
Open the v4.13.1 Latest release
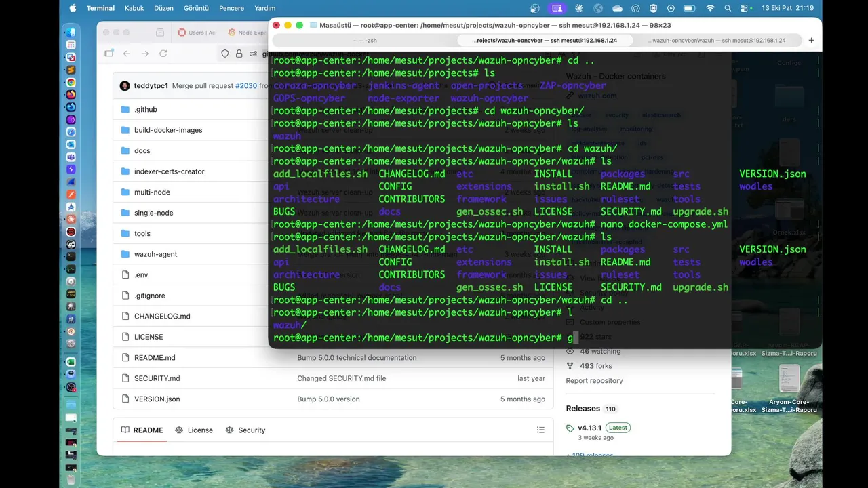tap(598, 428)
